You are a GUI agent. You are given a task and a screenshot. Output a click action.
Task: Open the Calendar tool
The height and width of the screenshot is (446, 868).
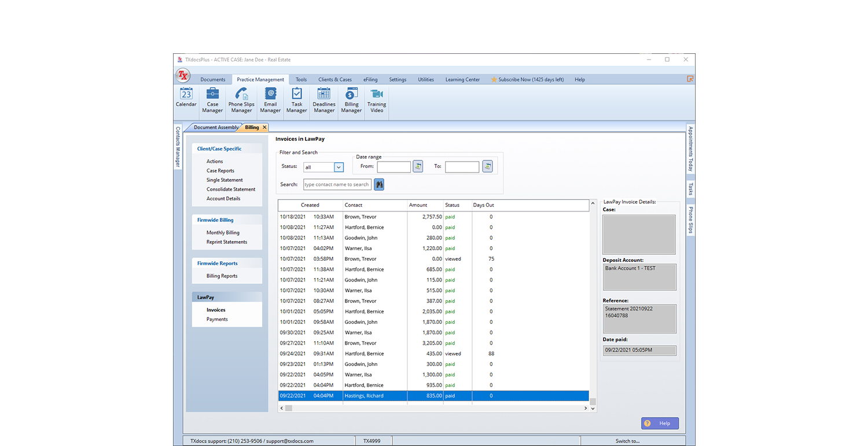186,98
